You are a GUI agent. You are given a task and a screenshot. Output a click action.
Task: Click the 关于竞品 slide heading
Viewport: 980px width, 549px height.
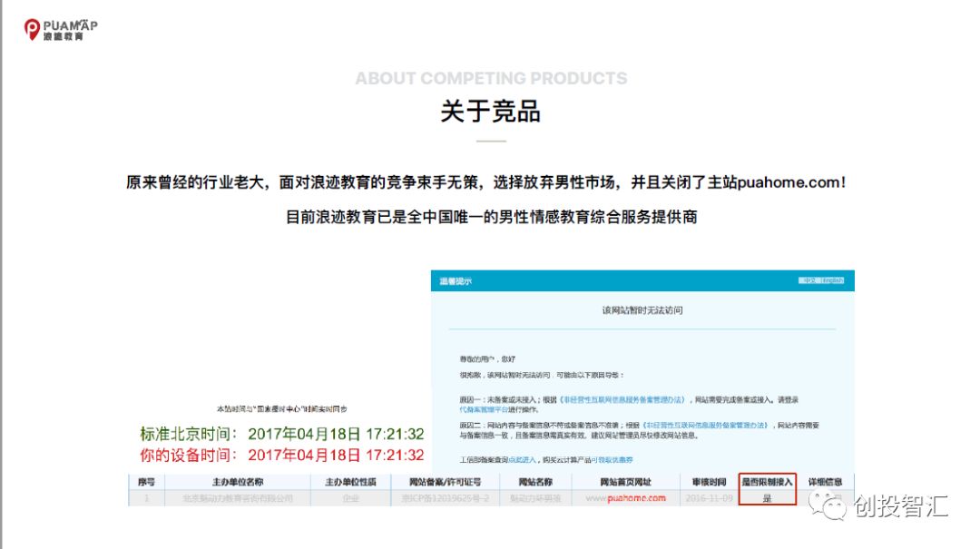[x=490, y=111]
